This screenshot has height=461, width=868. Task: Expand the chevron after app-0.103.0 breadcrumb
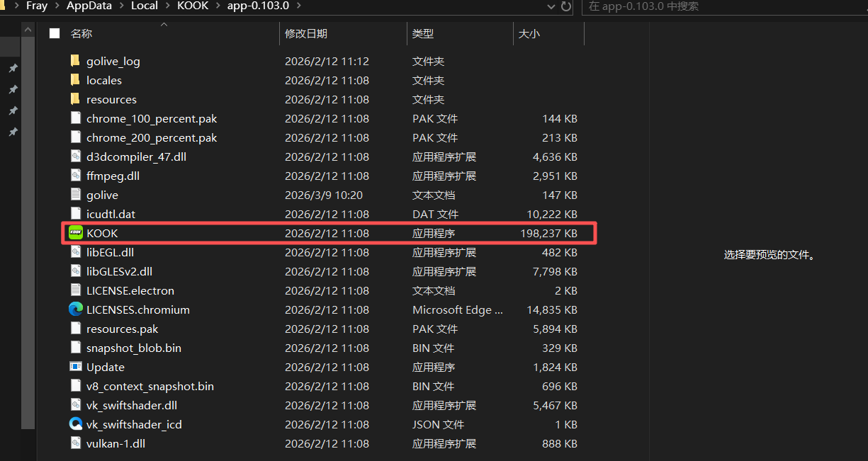tap(298, 6)
